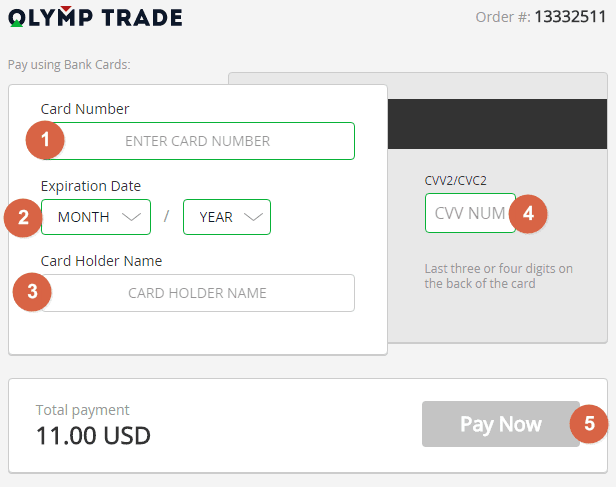Screen dimensions: 616x487
Task: Click the red step 4 marker
Action: 528,214
